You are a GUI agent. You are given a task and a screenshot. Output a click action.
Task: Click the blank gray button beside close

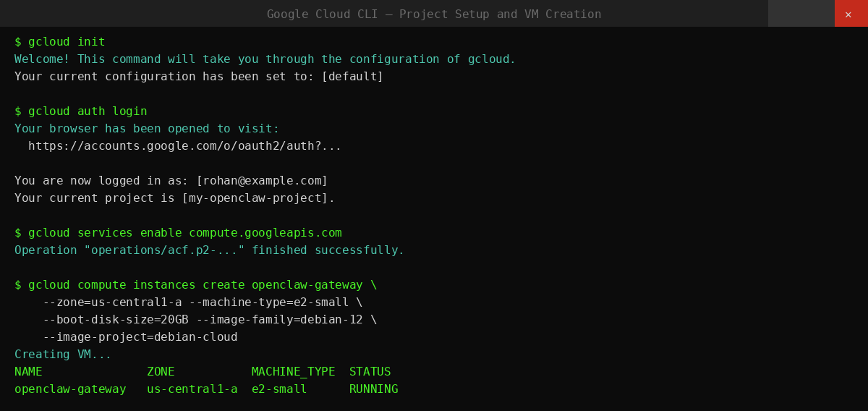(801, 14)
